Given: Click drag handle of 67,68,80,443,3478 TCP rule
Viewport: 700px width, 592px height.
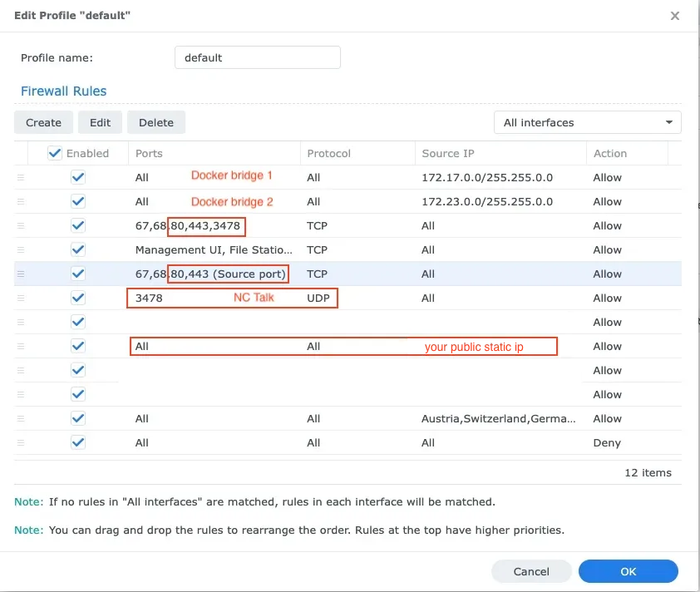Looking at the screenshot, I should (x=21, y=226).
